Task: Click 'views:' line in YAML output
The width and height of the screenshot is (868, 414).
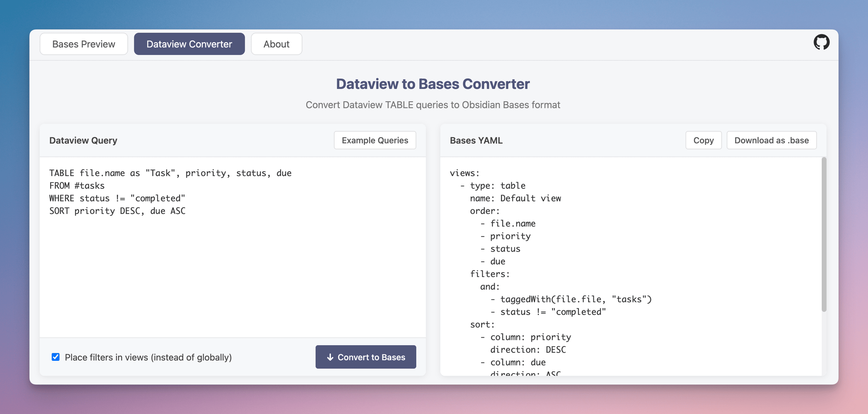Action: tap(465, 173)
